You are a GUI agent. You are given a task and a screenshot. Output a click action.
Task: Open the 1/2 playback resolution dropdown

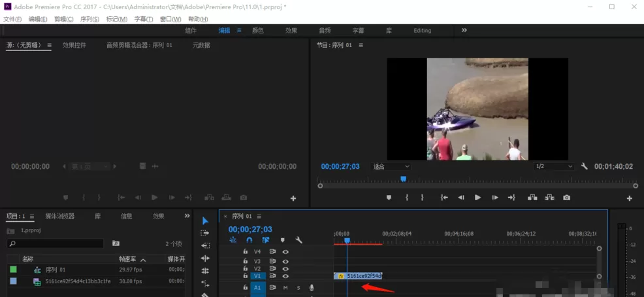click(554, 166)
